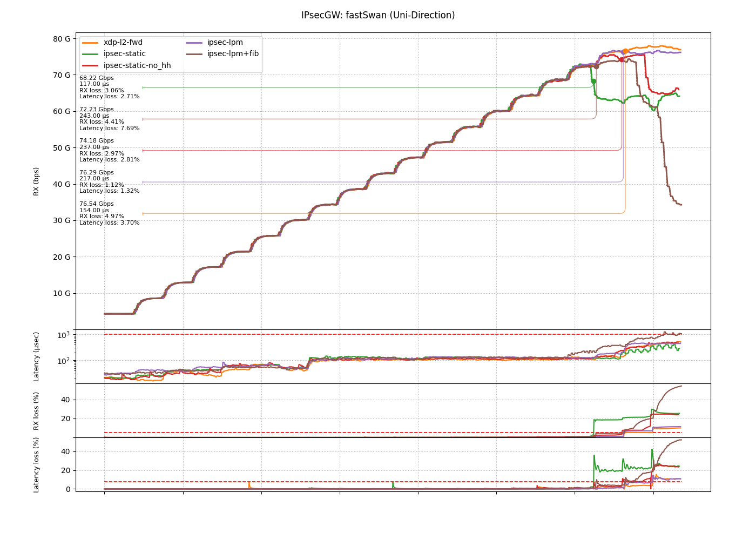Click the 20 G y-axis tick label
The image size is (756, 540).
62,257
